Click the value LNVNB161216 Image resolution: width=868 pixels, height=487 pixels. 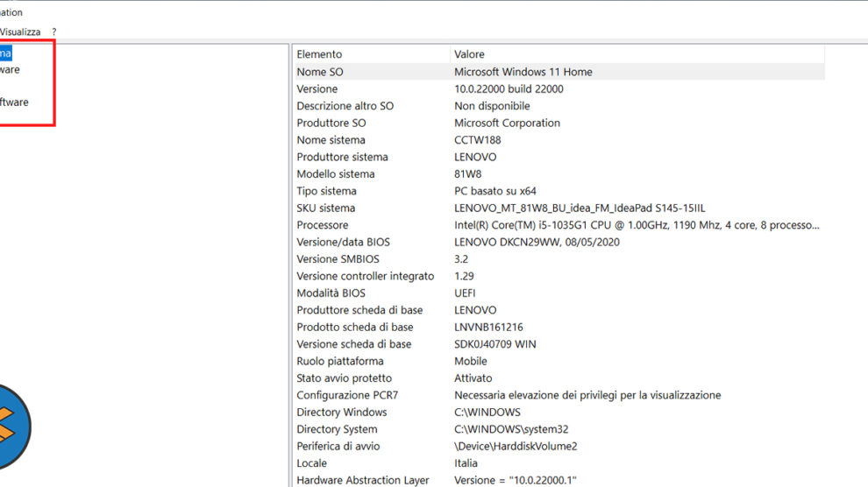click(x=488, y=328)
